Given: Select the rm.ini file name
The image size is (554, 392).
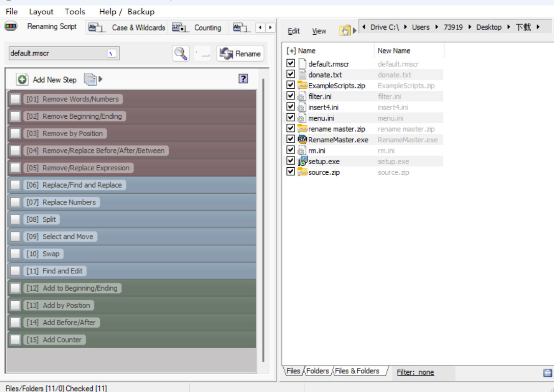Looking at the screenshot, I should click(x=316, y=150).
